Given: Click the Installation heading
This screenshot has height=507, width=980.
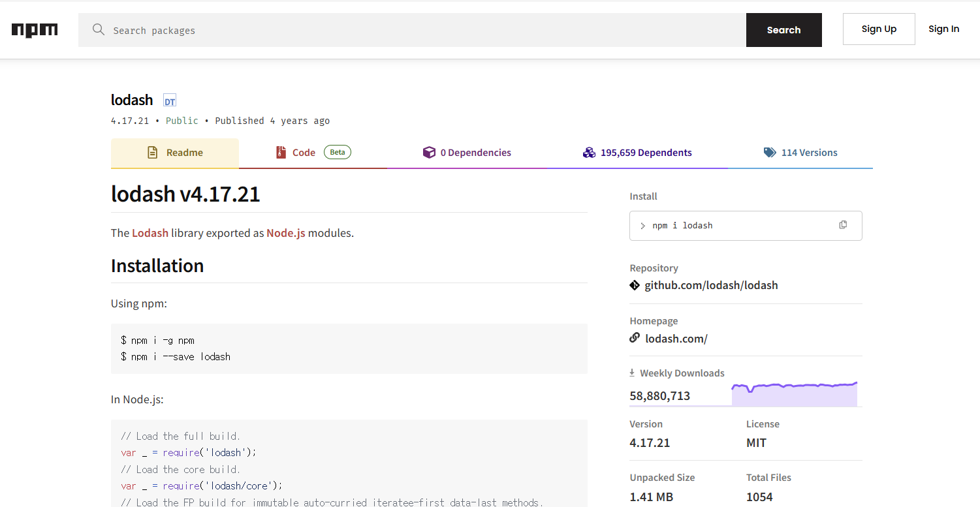Looking at the screenshot, I should tap(157, 266).
